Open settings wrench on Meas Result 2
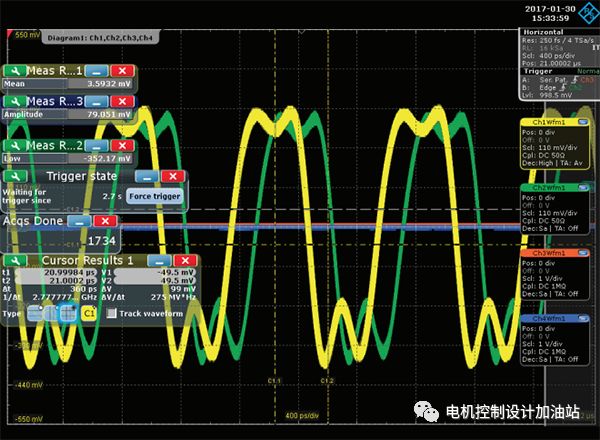 pos(13,146)
